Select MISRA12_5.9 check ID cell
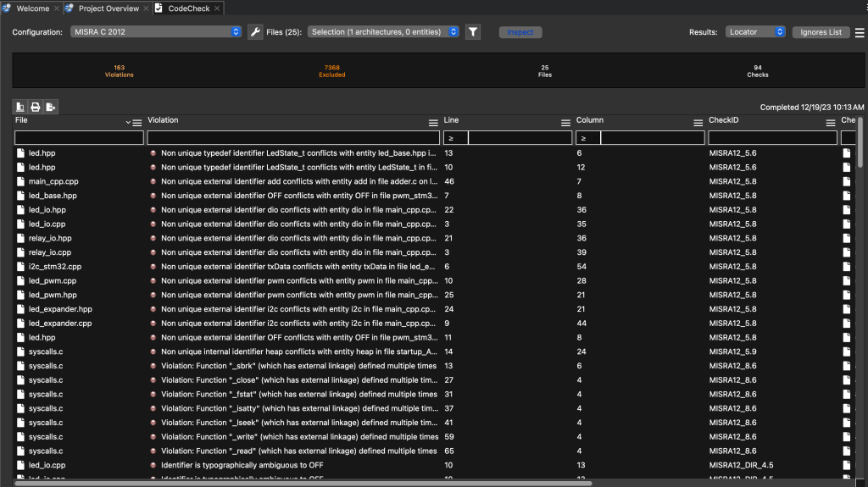This screenshot has height=487, width=868. (733, 352)
